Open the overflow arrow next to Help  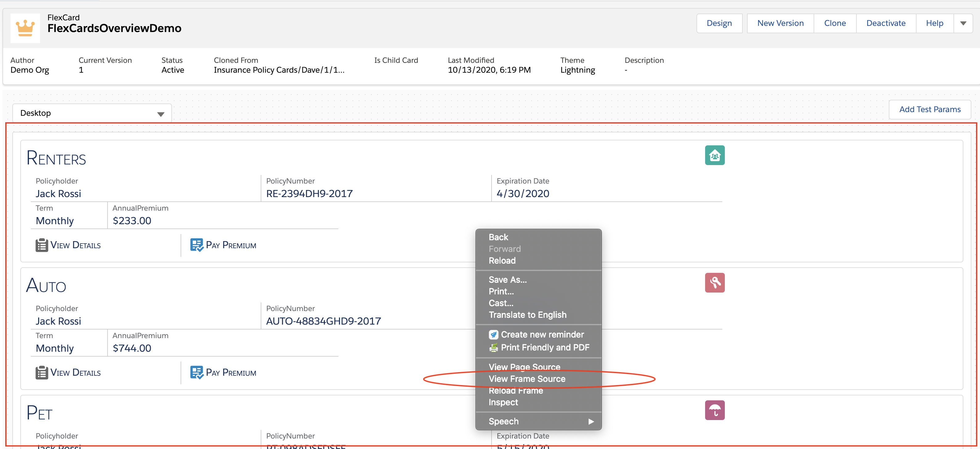click(963, 23)
